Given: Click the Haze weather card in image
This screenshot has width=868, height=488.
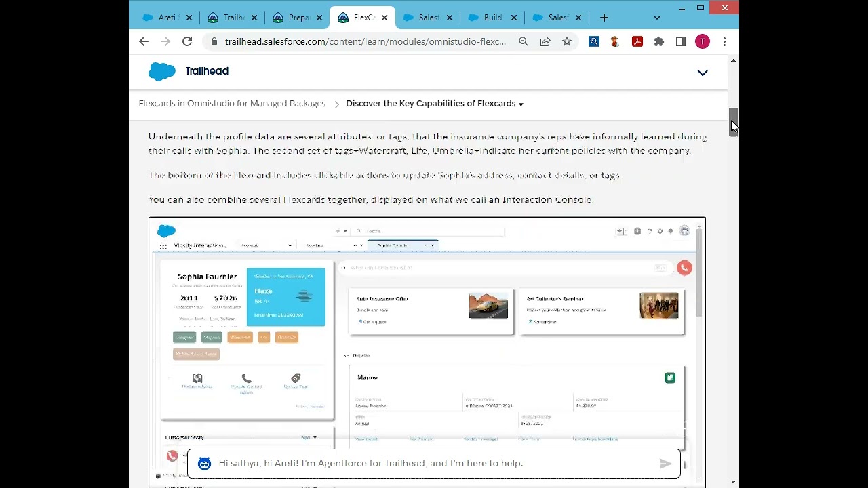Looking at the screenshot, I should [x=285, y=297].
